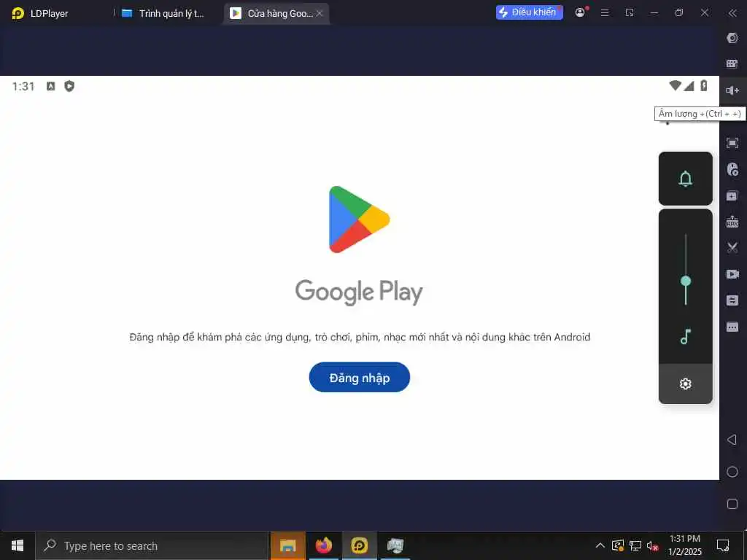Toggle fullscreen mode icon in sidebar
This screenshot has height=560, width=747.
click(x=732, y=143)
